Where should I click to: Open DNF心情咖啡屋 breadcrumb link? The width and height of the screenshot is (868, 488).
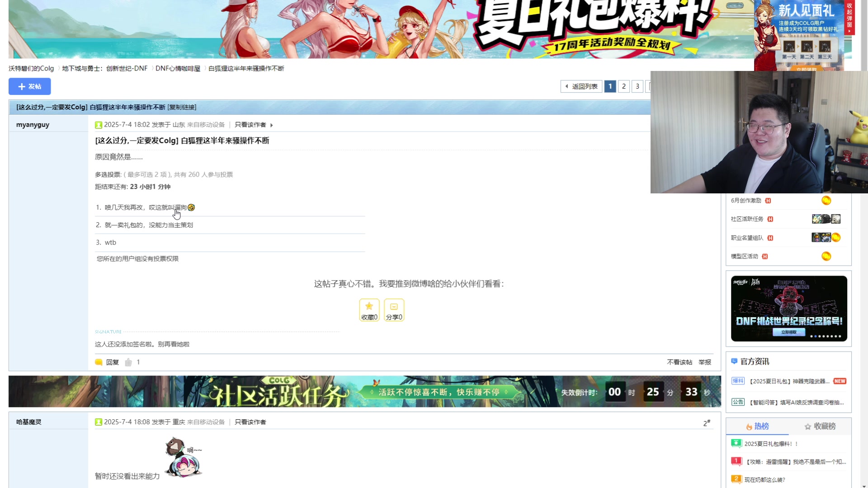pyautogui.click(x=178, y=69)
